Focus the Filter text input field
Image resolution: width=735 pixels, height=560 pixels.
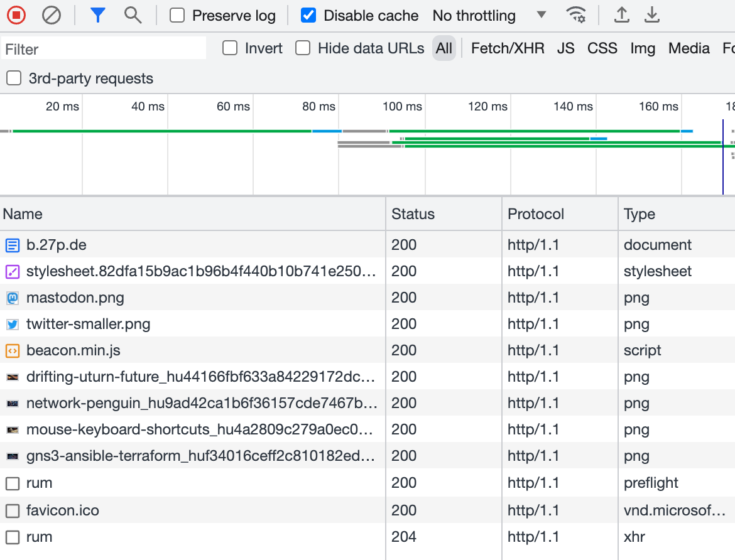[104, 49]
